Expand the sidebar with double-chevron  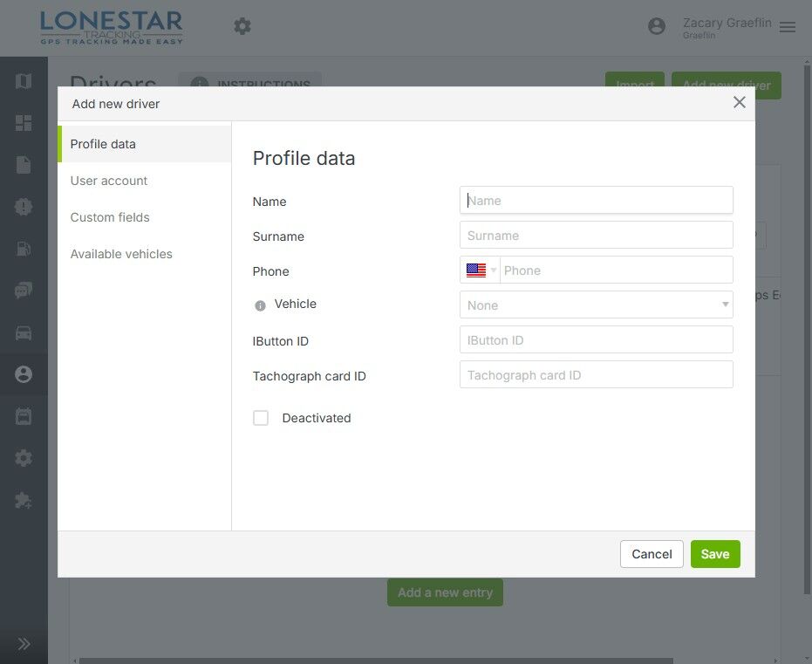[x=24, y=644]
